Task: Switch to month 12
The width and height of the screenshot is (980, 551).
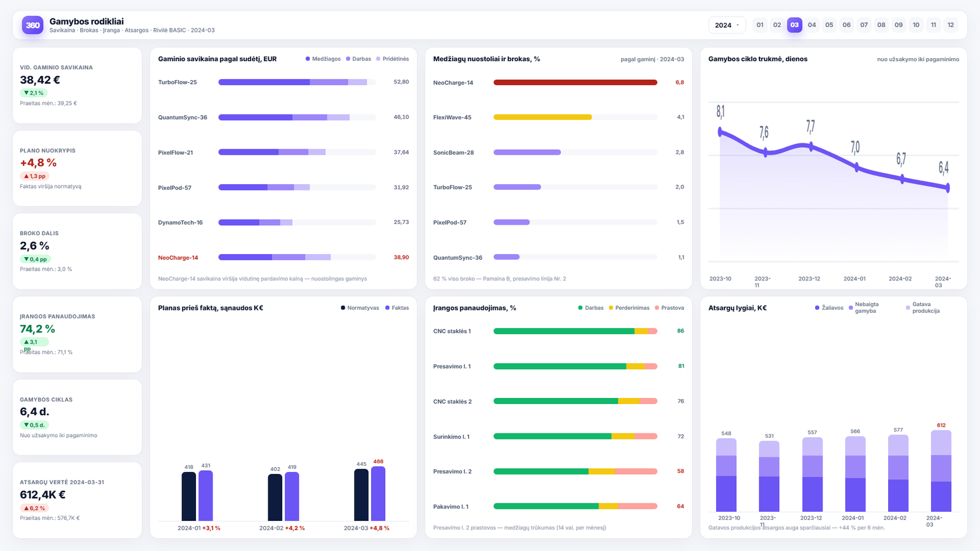Action: (x=951, y=25)
